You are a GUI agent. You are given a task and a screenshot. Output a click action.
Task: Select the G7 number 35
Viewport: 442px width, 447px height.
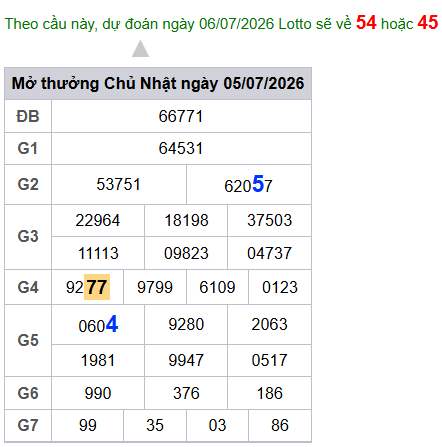(155, 425)
